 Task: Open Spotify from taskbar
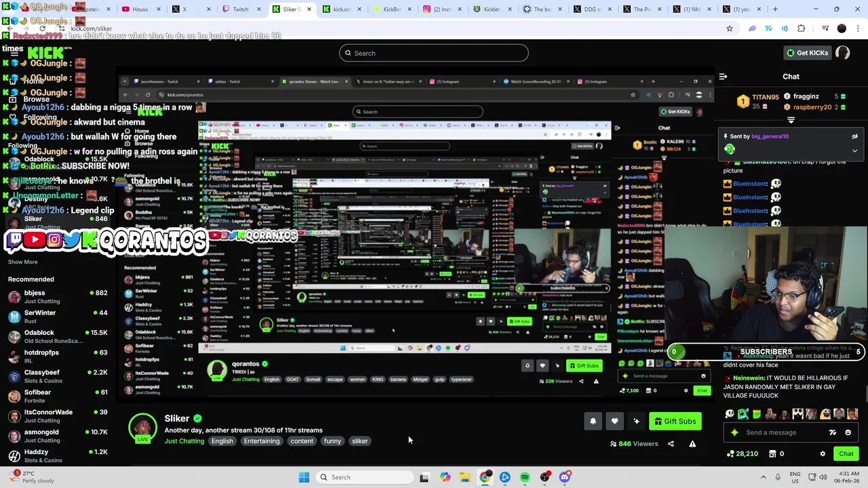click(525, 477)
